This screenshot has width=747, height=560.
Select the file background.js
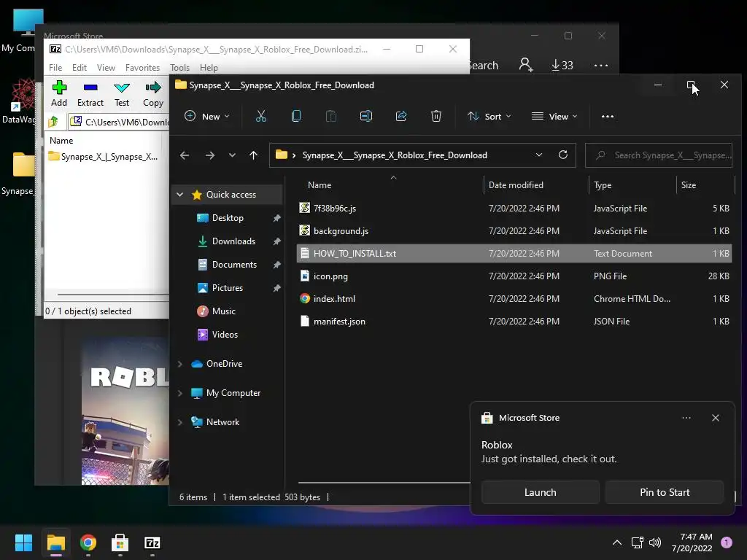coord(514,231)
